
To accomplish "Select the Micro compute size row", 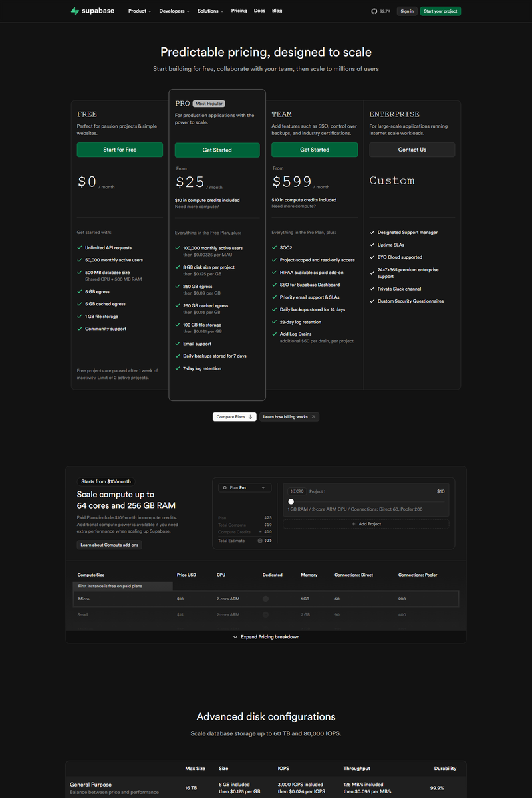I will click(x=266, y=598).
